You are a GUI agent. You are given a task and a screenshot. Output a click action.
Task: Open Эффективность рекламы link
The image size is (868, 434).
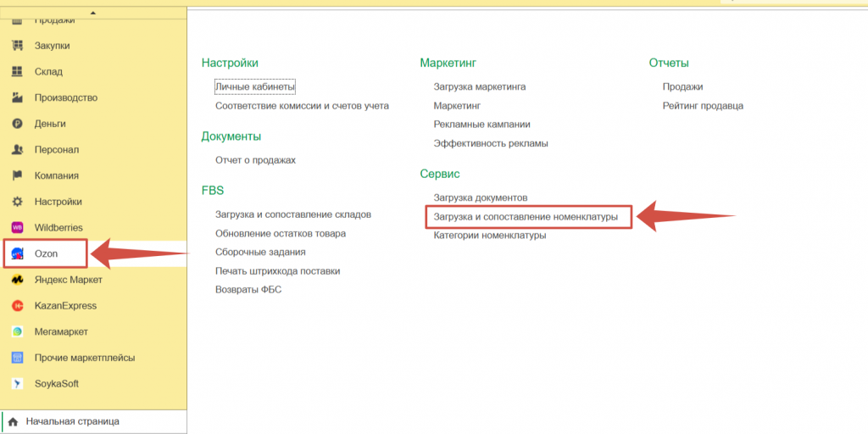coord(491,143)
